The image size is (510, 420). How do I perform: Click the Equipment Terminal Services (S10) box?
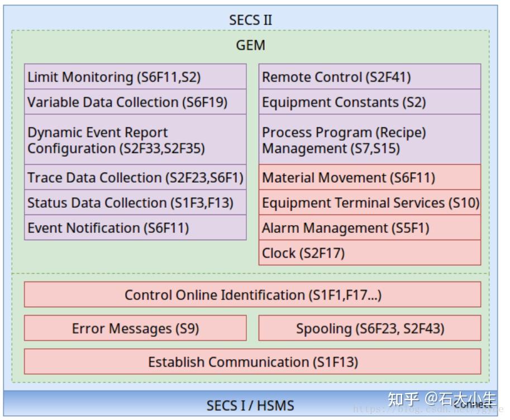pyautogui.click(x=369, y=203)
